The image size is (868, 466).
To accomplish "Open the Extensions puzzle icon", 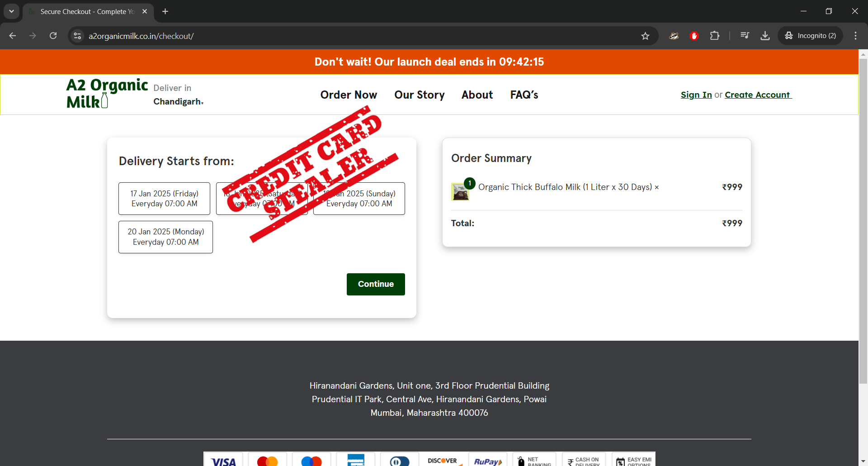I will [715, 36].
